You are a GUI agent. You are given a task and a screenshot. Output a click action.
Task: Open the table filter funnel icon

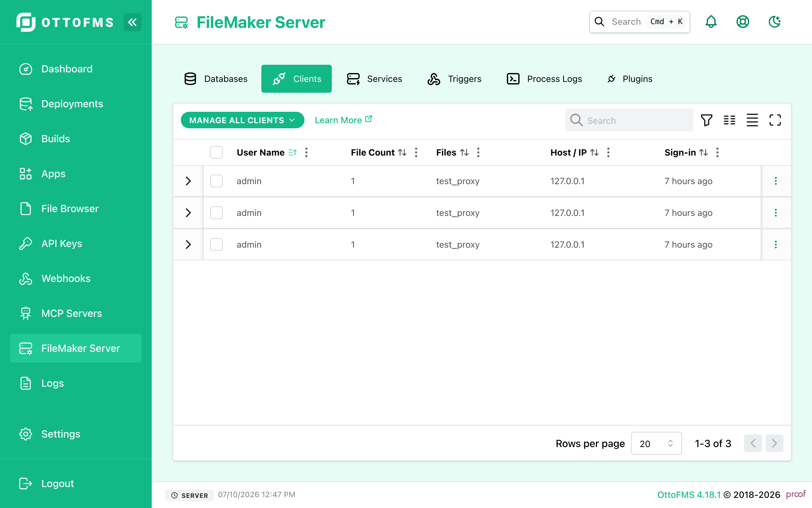pos(707,120)
